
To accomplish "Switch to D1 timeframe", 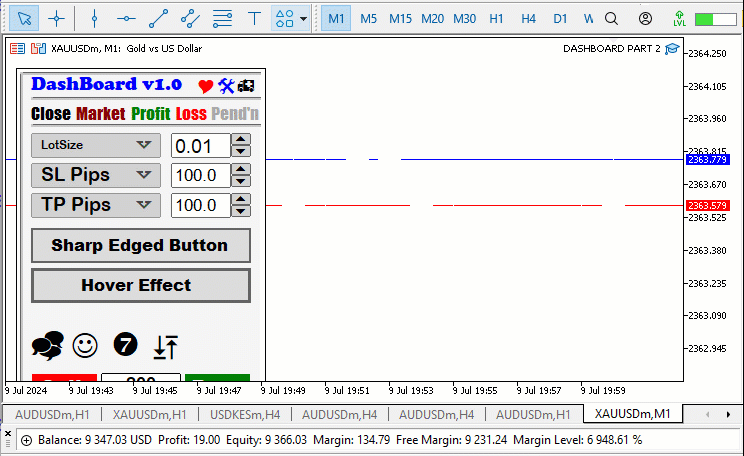I will [560, 19].
